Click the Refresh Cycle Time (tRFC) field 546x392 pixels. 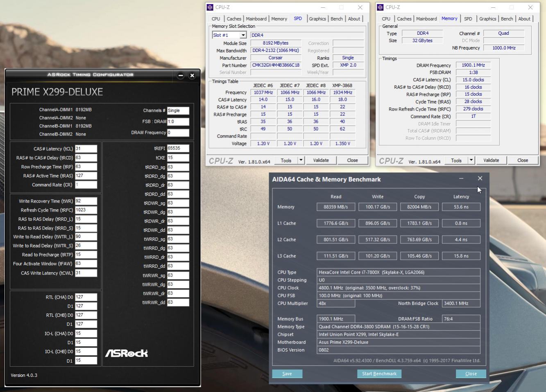point(86,210)
